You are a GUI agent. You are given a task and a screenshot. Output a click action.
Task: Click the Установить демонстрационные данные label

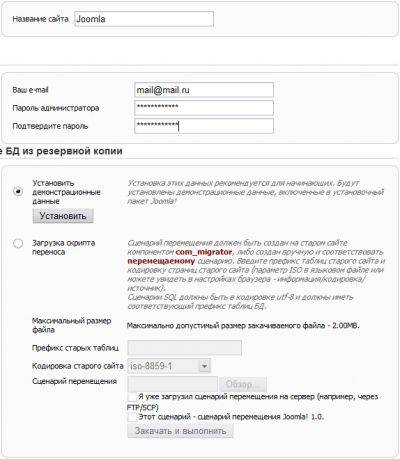click(x=66, y=192)
